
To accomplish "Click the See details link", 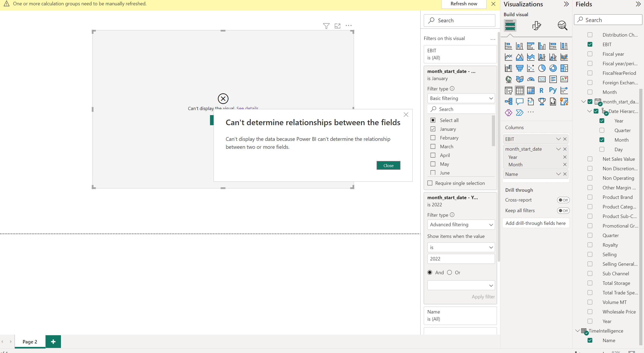I will [x=247, y=108].
